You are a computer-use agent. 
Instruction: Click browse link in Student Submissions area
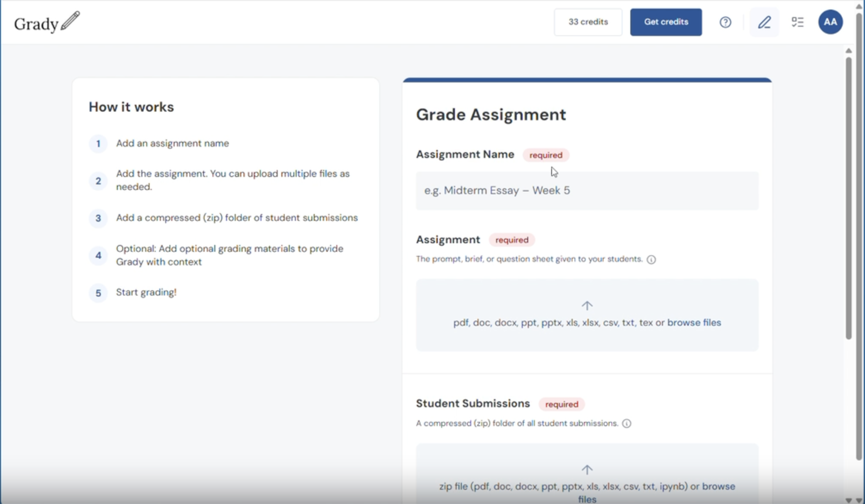pos(718,486)
